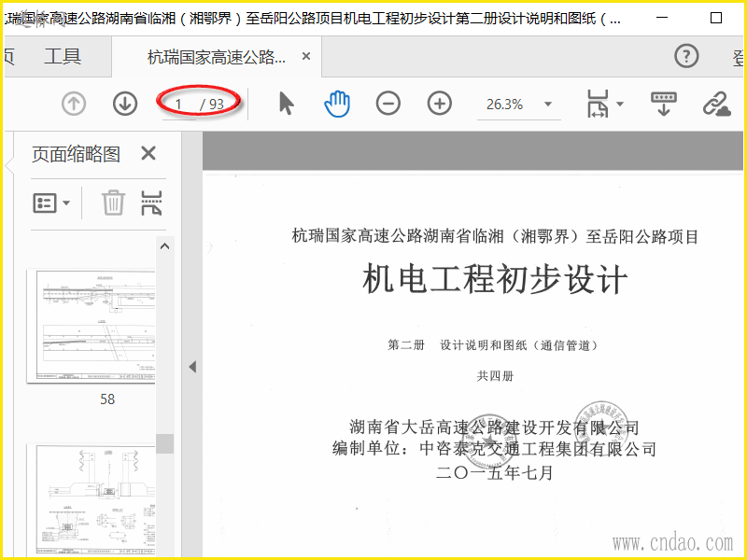Open the 工具 tab

coord(63,57)
